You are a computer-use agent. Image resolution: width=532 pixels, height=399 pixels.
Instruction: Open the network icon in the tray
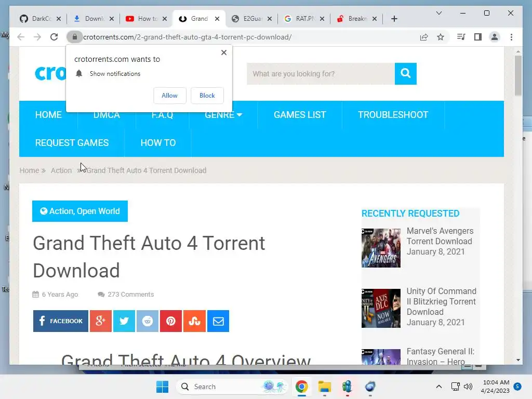pos(455,387)
